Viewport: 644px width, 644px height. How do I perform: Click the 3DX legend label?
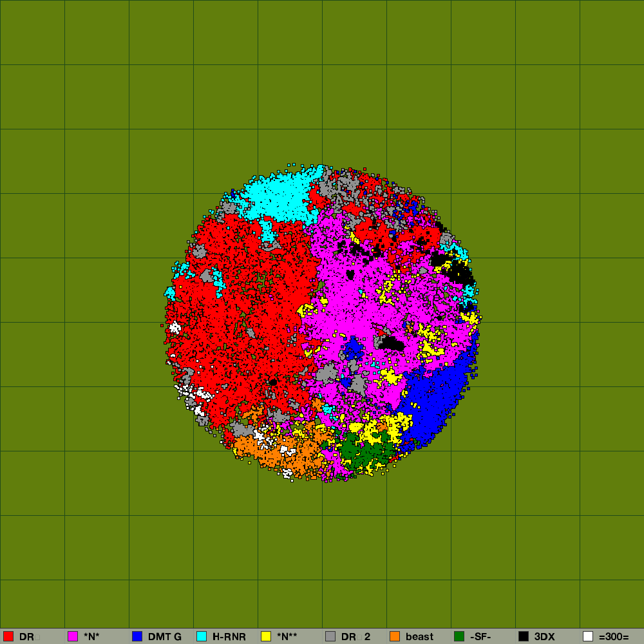(x=544, y=637)
